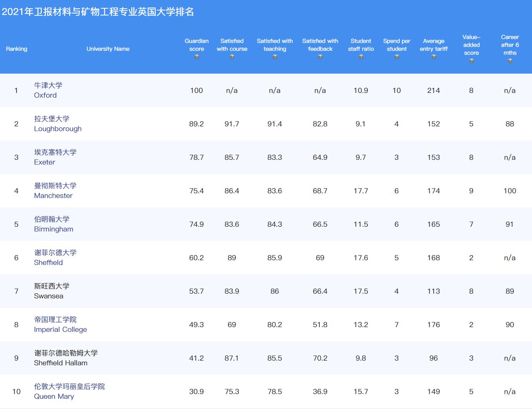The width and height of the screenshot is (532, 409).
Task: Click the help icon under Average entry tariff
Action: click(x=434, y=57)
